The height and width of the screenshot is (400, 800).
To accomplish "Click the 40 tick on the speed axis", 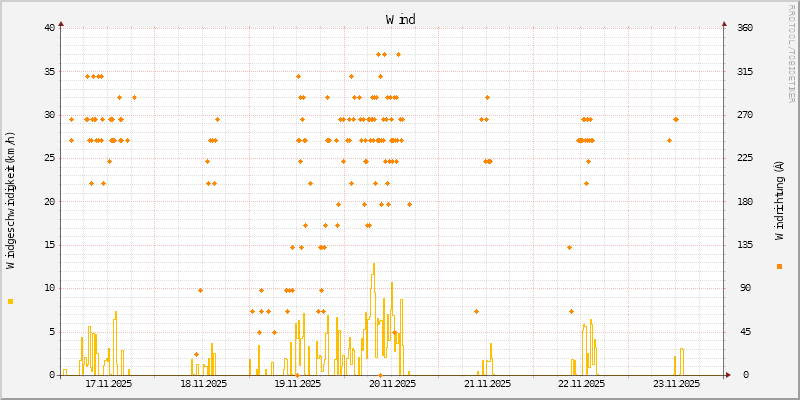I will 48,27.
